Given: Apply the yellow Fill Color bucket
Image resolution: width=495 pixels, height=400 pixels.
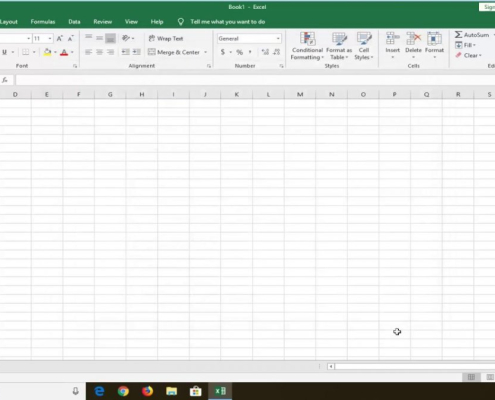Looking at the screenshot, I should pyautogui.click(x=47, y=52).
